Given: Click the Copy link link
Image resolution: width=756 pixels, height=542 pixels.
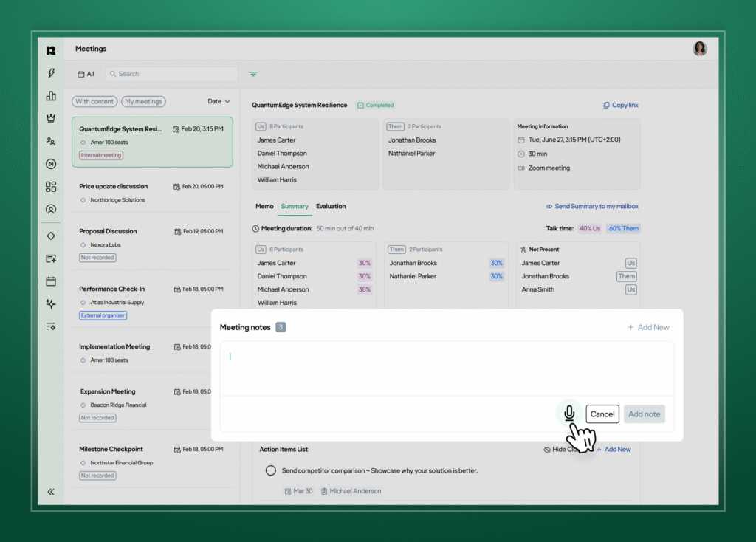Looking at the screenshot, I should (x=620, y=106).
